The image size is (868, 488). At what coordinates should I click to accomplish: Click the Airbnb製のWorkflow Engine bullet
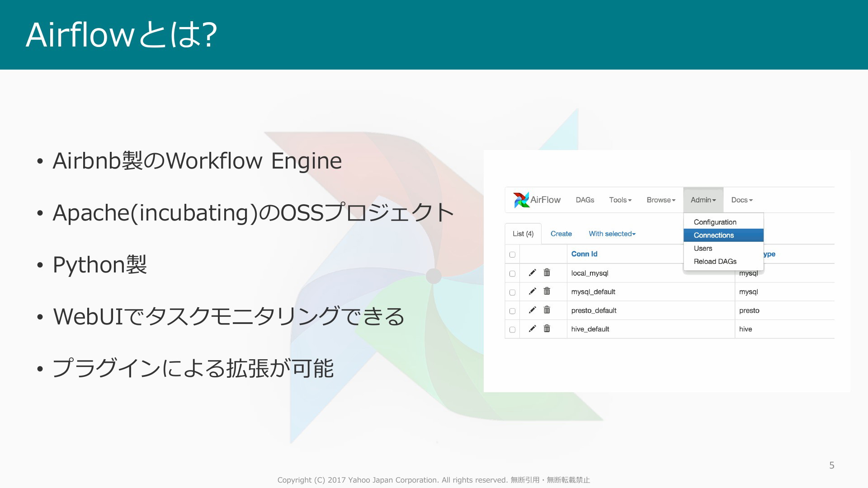pos(197,161)
